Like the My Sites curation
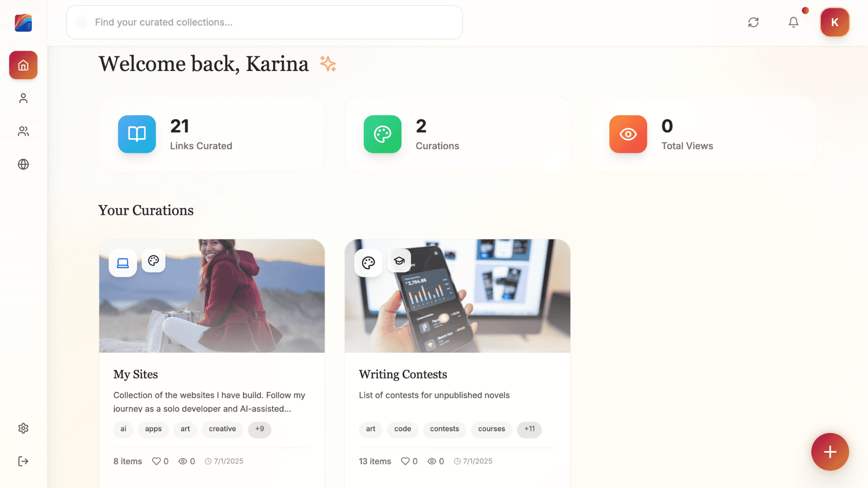Viewport: 868px width, 488px height. point(156,461)
